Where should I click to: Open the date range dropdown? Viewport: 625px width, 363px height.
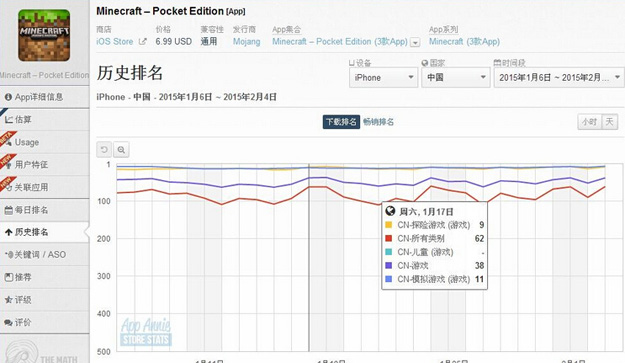[559, 77]
